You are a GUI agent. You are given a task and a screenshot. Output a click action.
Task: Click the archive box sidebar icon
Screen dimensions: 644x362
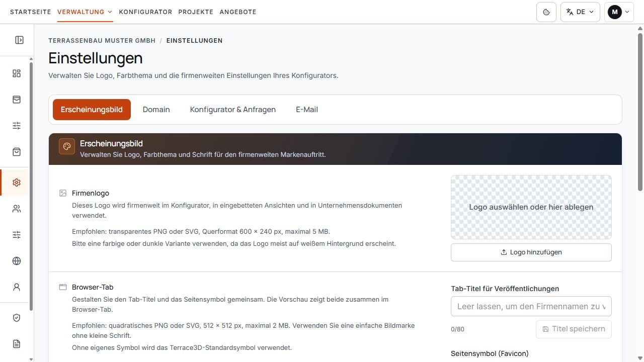17,100
